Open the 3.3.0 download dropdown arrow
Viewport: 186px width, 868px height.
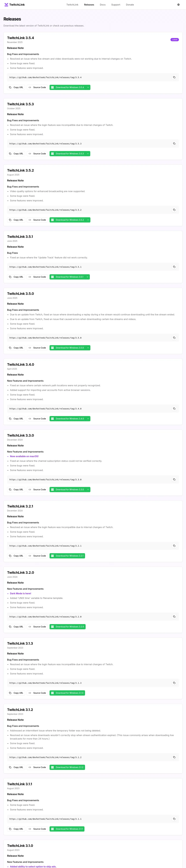point(88,490)
